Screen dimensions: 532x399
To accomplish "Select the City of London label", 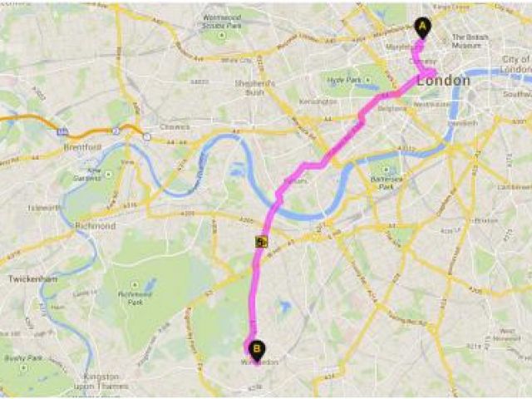I will coord(516,64).
